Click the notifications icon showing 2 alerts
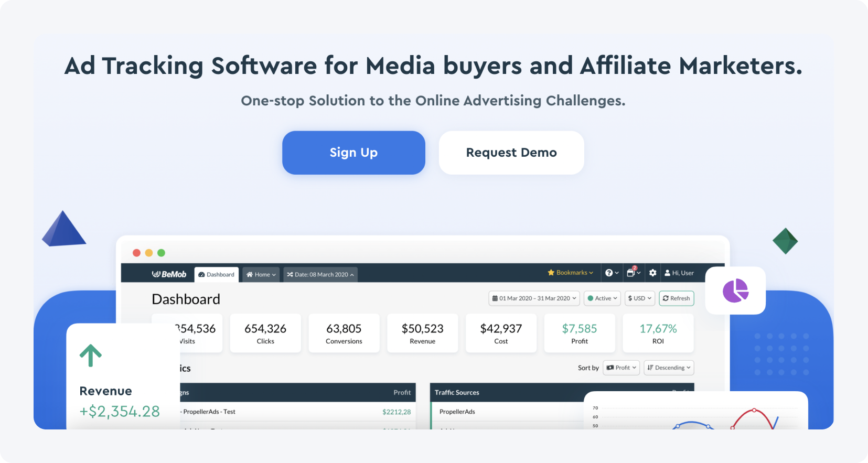Image resolution: width=868 pixels, height=463 pixels. (631, 273)
